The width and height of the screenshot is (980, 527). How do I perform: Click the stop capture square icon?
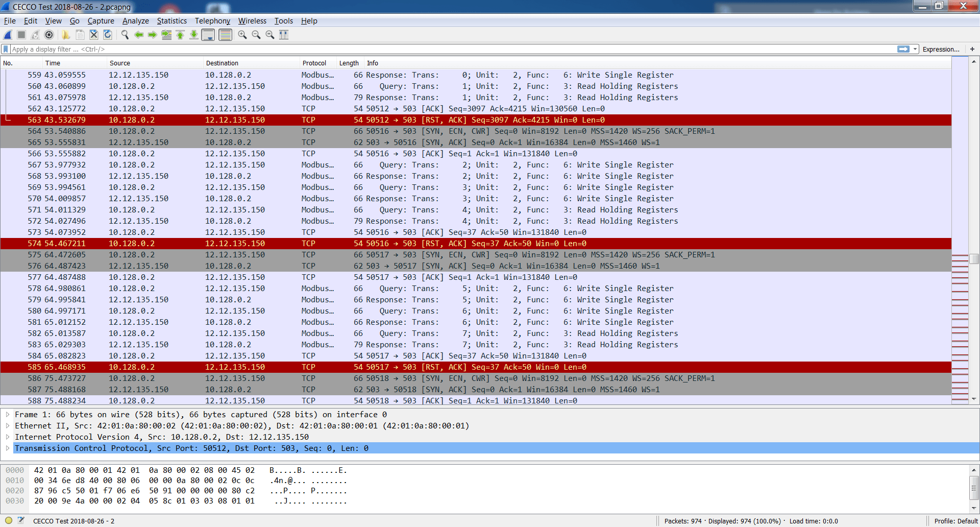click(x=21, y=35)
